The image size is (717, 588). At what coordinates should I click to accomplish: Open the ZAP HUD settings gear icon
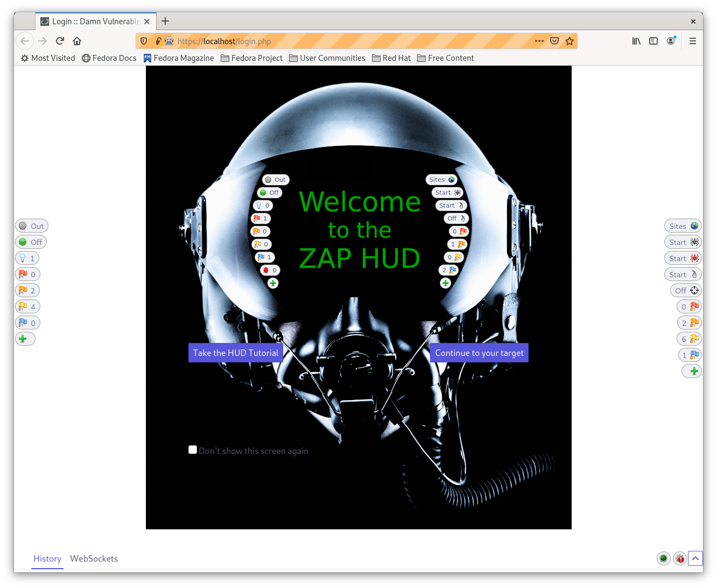tap(680, 558)
